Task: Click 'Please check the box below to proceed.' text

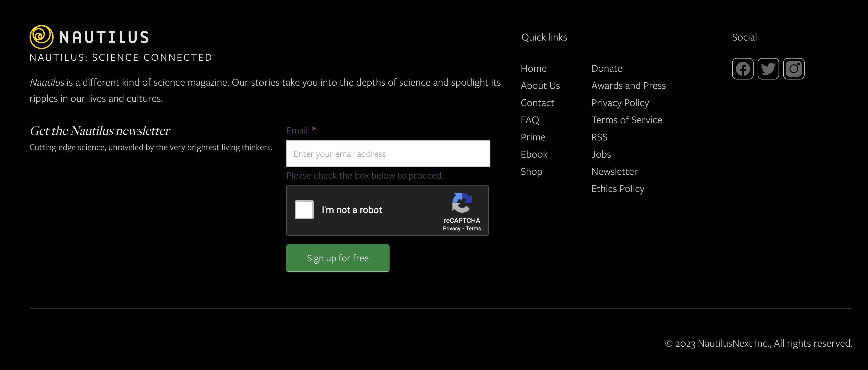Action: pos(365,176)
